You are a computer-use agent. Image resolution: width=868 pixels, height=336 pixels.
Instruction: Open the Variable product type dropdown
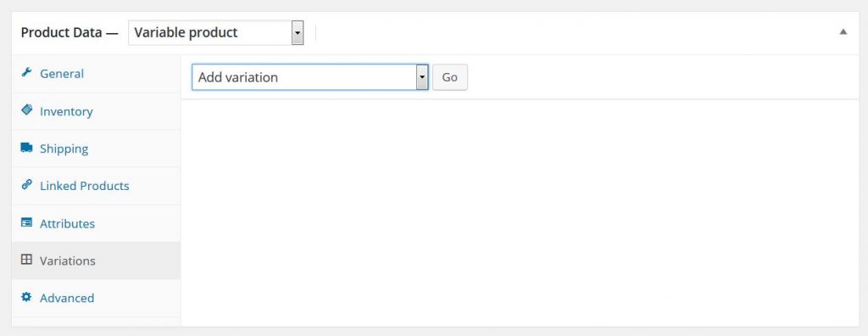(x=216, y=33)
